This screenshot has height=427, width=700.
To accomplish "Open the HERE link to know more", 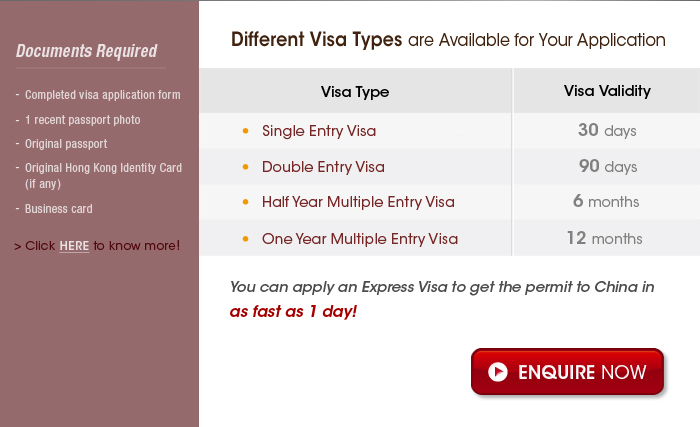I will [74, 246].
